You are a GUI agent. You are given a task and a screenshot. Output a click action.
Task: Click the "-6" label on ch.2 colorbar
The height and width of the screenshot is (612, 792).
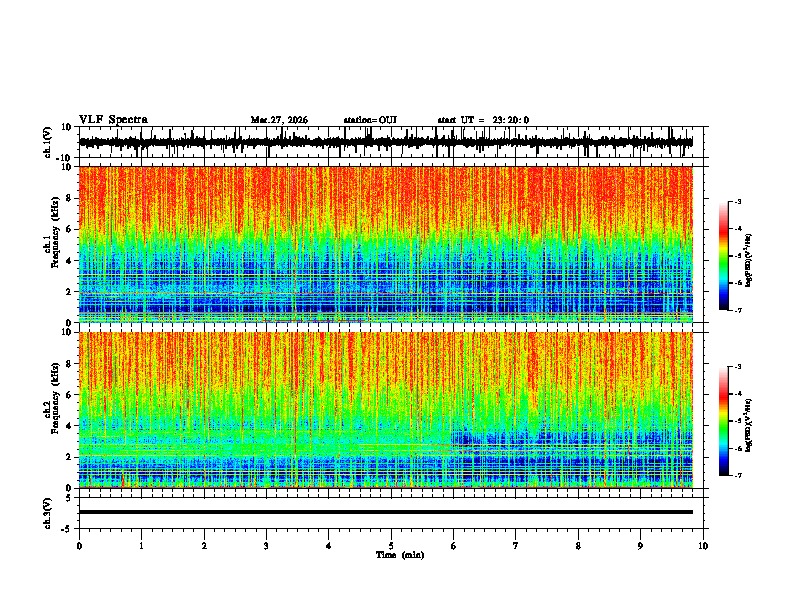738,448
